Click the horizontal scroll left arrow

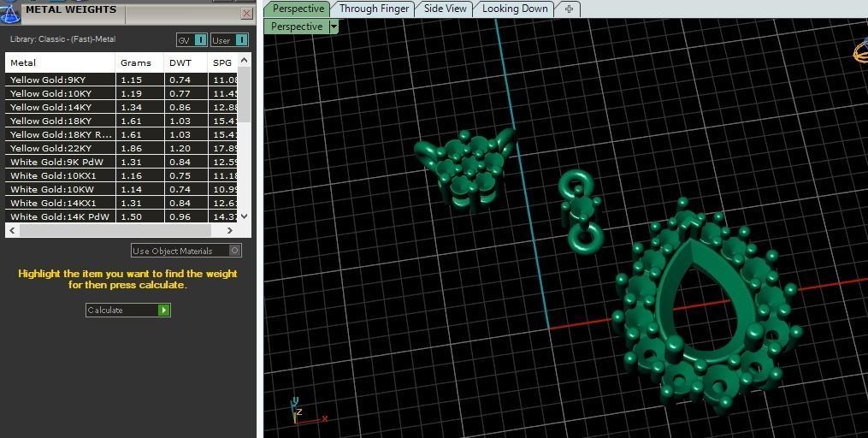[x=12, y=230]
